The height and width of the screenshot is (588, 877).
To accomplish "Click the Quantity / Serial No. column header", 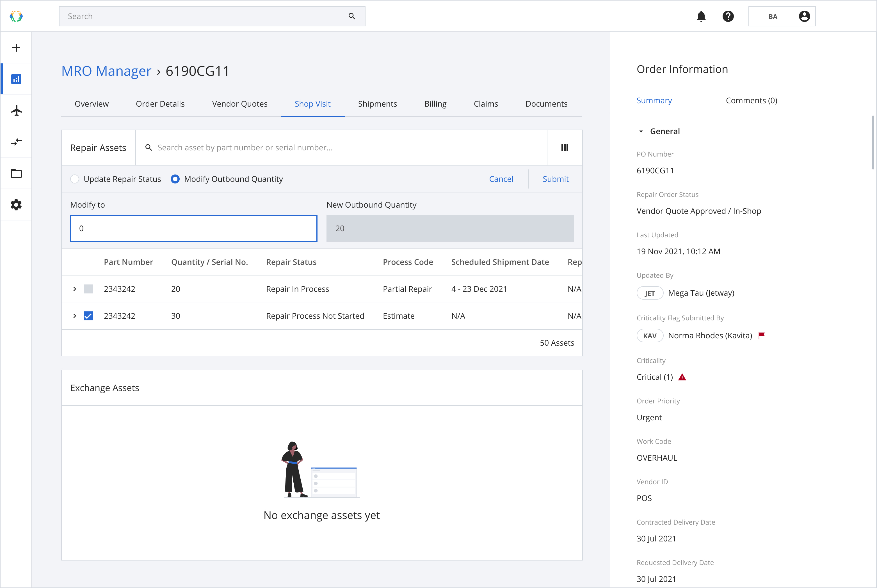I will pos(209,262).
